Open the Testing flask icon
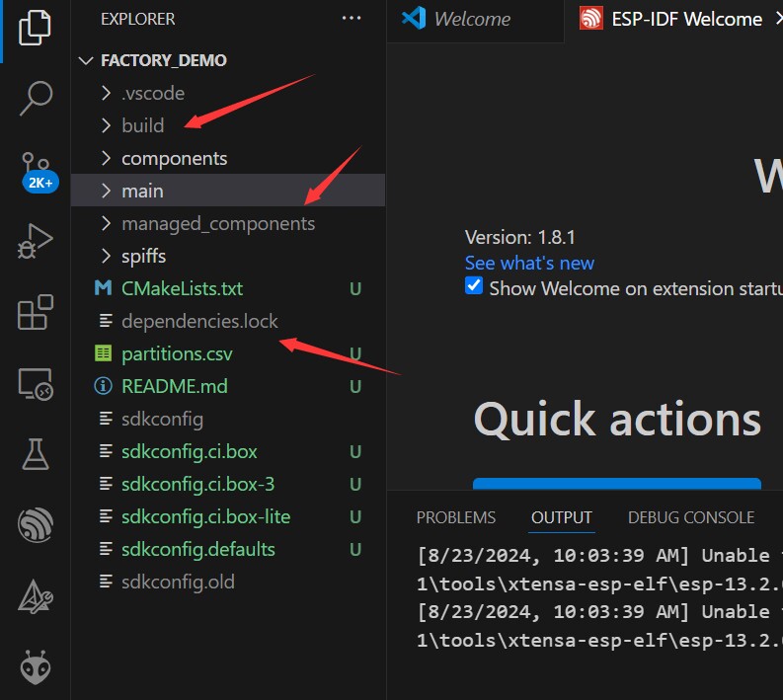 [36, 454]
